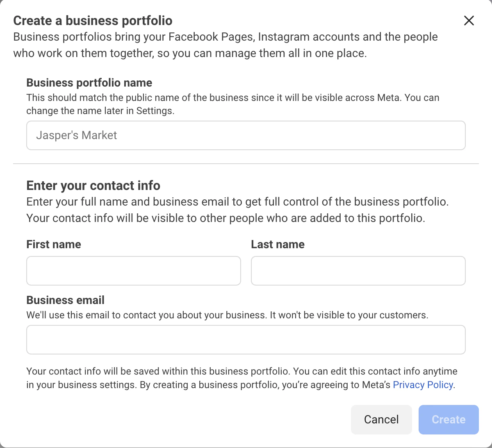This screenshot has width=492, height=448.
Task: Select the Business email input field
Action: (246, 339)
